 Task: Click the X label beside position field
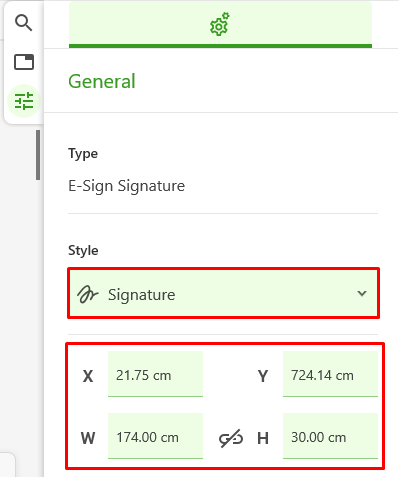point(88,376)
